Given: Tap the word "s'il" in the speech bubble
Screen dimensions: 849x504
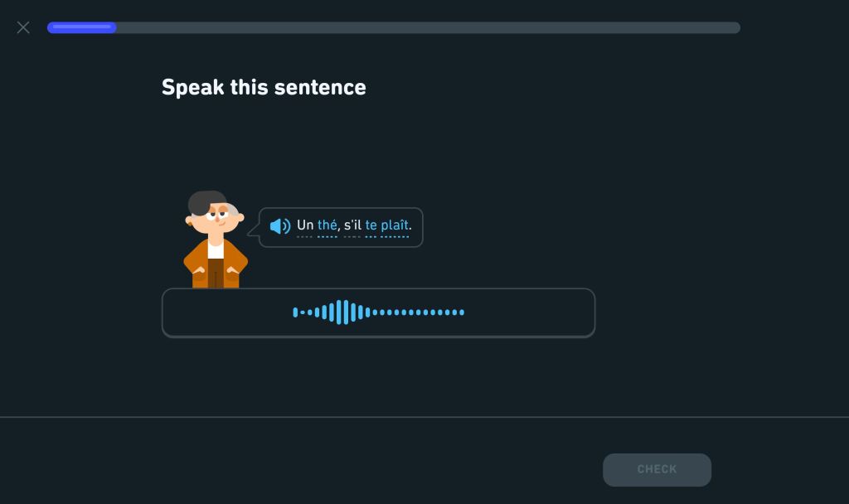Looking at the screenshot, I should [352, 225].
